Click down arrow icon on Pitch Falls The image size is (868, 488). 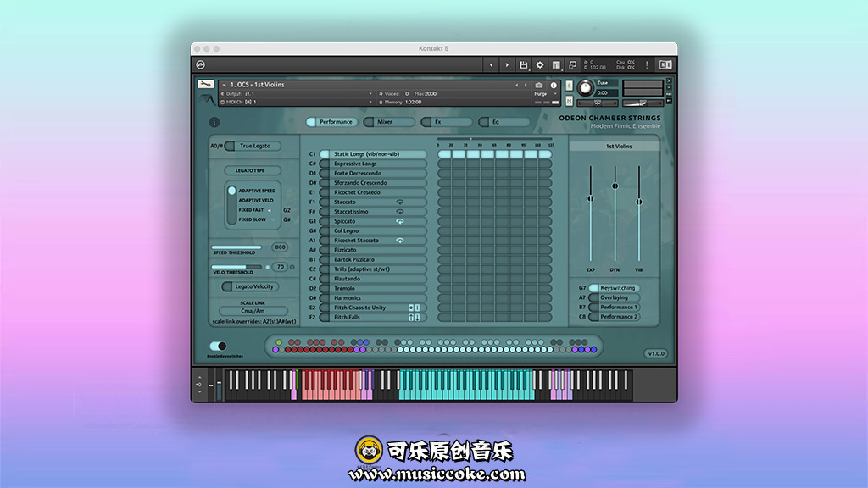click(417, 317)
